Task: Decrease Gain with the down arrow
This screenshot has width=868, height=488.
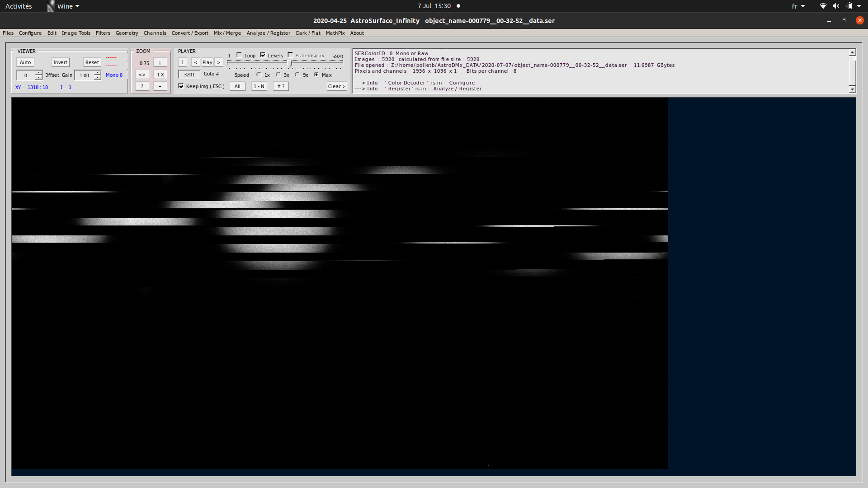Action: [97, 78]
